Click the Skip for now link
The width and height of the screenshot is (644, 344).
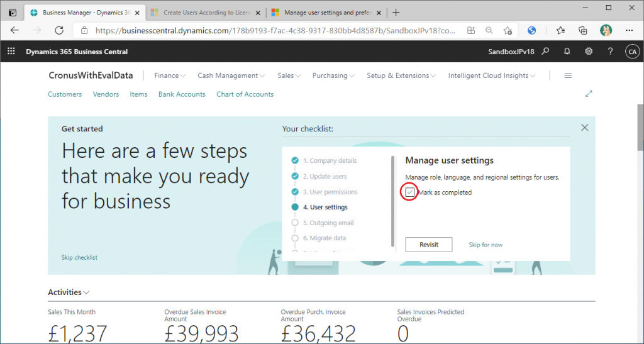pos(486,245)
